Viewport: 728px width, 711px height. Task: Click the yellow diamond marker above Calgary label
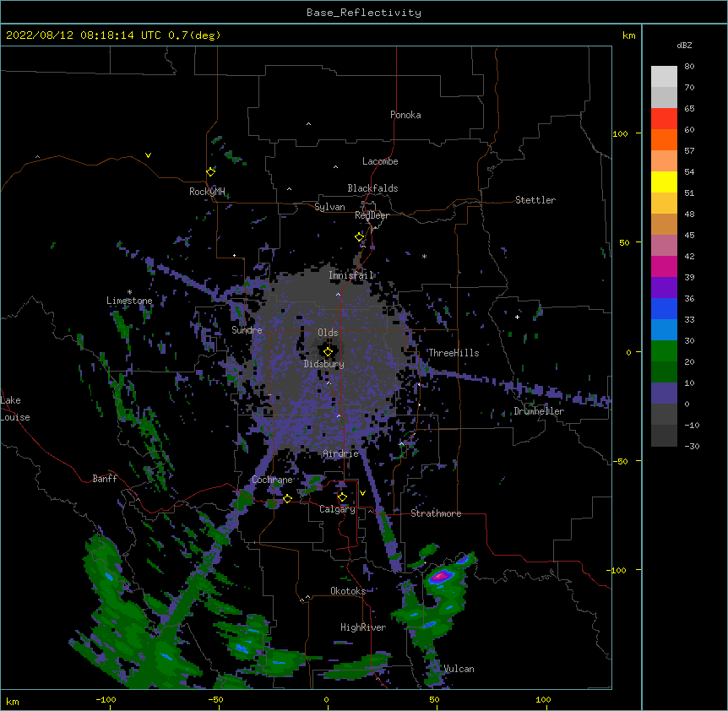click(342, 497)
